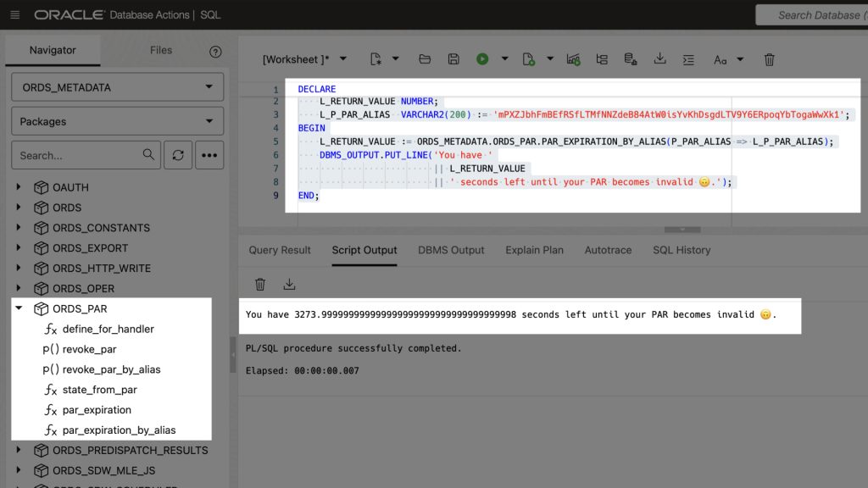Image resolution: width=868 pixels, height=488 pixels.
Task: Run statement with the green play button
Action: pyautogui.click(x=482, y=59)
